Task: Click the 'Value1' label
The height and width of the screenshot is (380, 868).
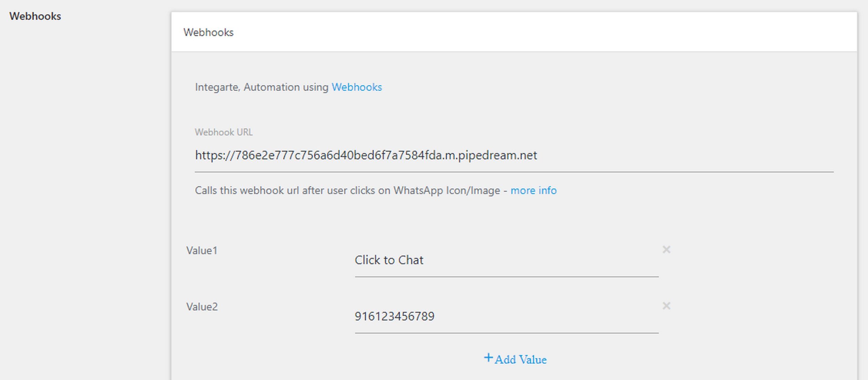Action: tap(202, 251)
